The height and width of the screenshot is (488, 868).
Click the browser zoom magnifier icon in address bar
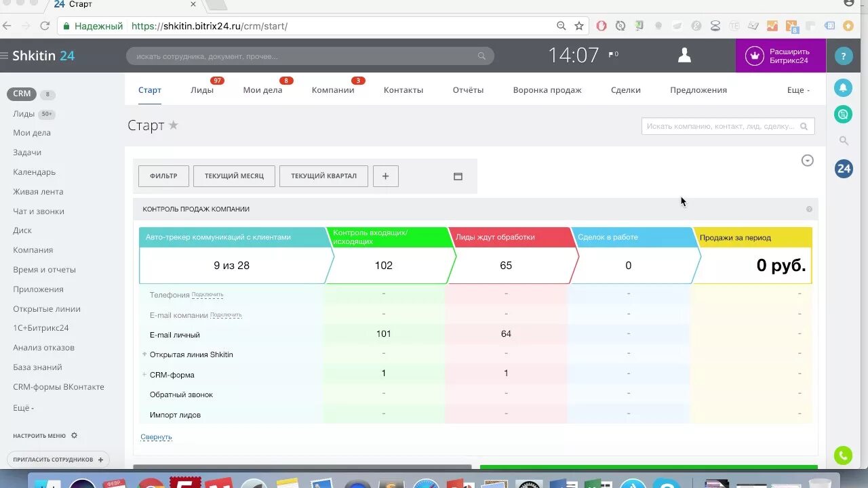[561, 26]
